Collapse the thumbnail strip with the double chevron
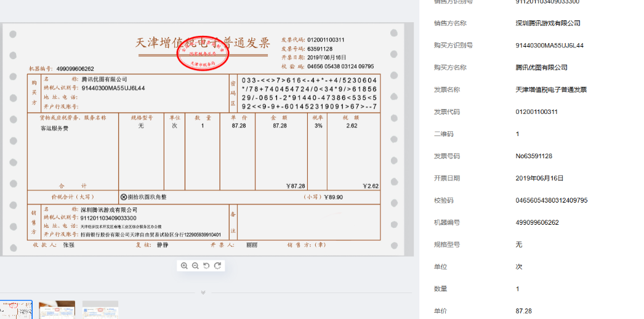This screenshot has height=319, width=644. pyautogui.click(x=203, y=293)
